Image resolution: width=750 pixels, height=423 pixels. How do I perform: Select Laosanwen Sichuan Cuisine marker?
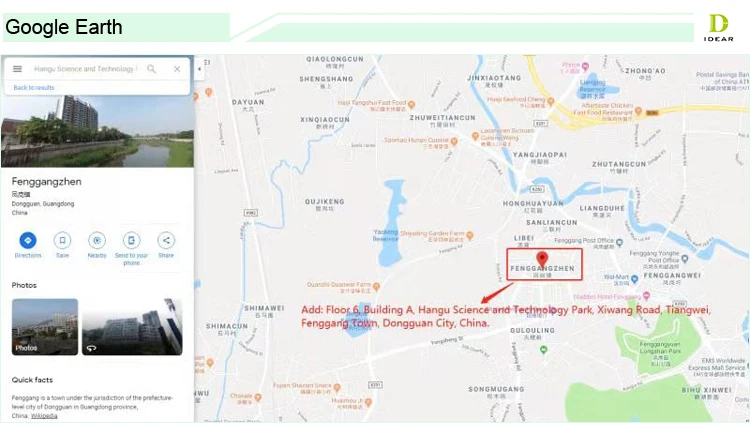click(x=475, y=136)
